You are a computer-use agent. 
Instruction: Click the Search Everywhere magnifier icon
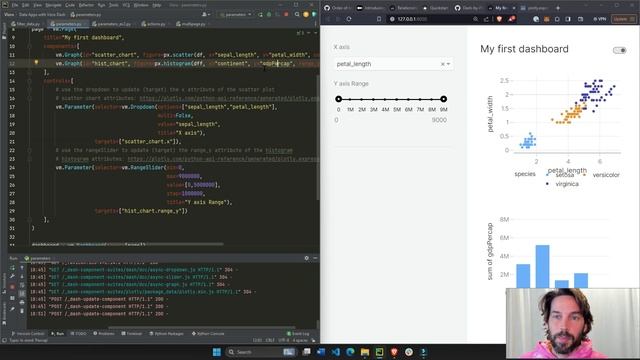tap(297, 15)
